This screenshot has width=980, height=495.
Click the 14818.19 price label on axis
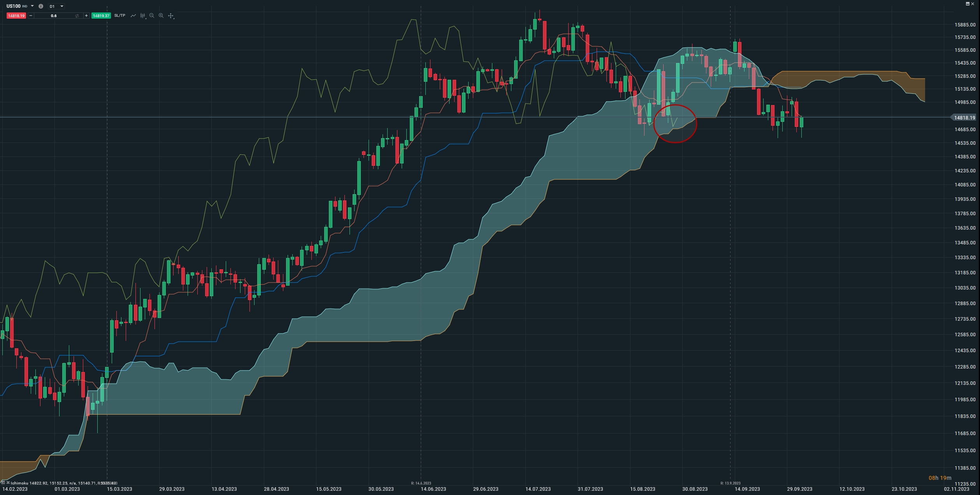[x=965, y=118]
